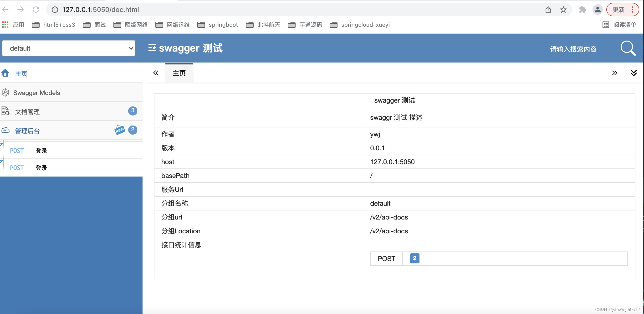The width and height of the screenshot is (644, 314).
Task: Click the 接口统计信息 label
Action: click(x=181, y=245)
